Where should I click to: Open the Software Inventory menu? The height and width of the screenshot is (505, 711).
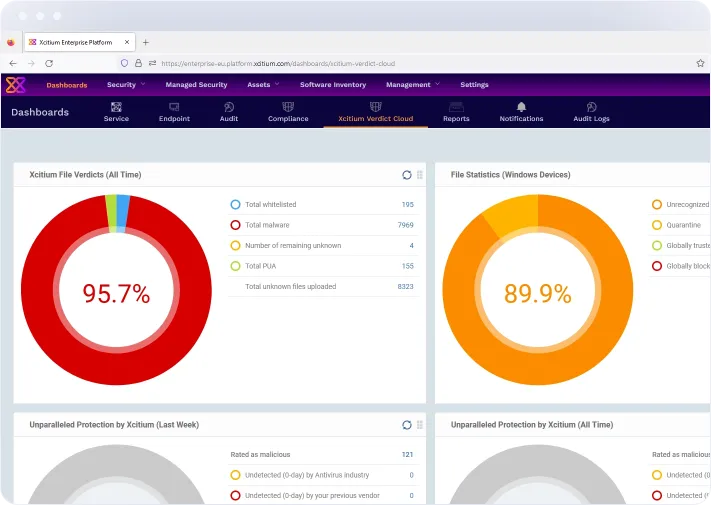(333, 85)
